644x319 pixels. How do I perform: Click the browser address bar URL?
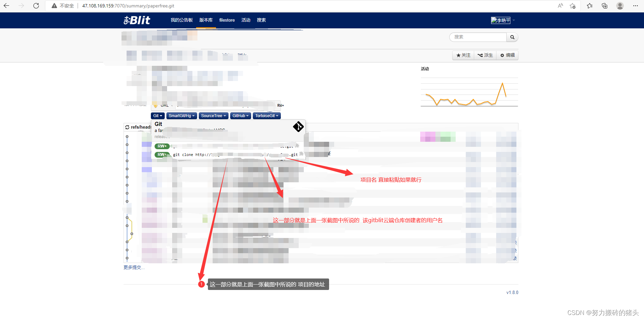pos(128,6)
